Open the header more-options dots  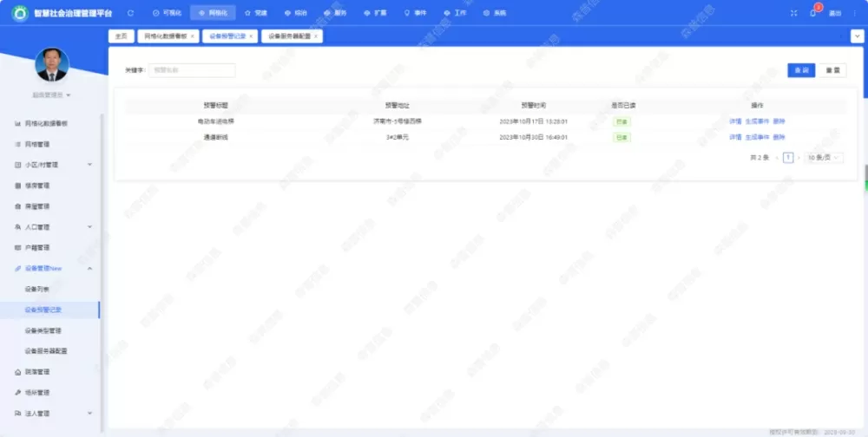pyautogui.click(x=855, y=13)
